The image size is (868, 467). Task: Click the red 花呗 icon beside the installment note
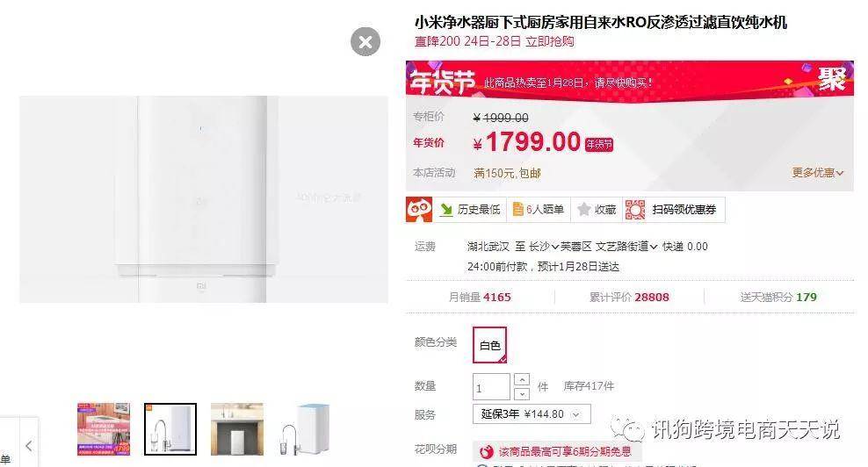486,452
